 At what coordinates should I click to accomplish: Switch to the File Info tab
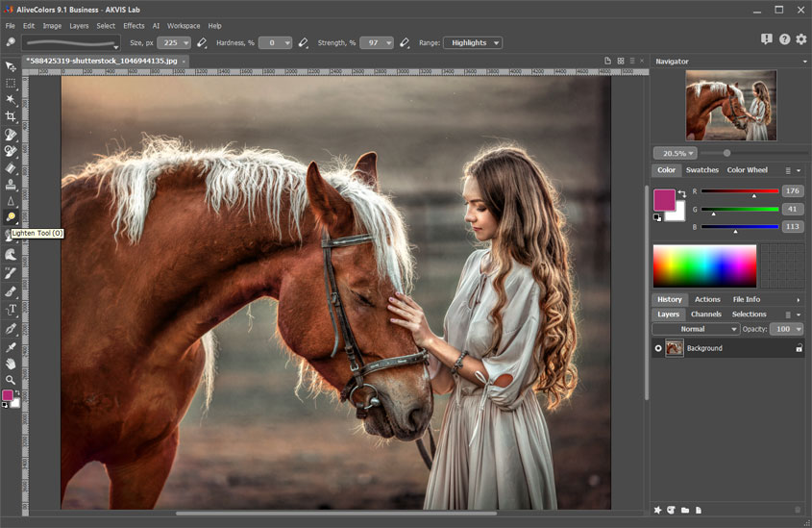[x=747, y=299]
